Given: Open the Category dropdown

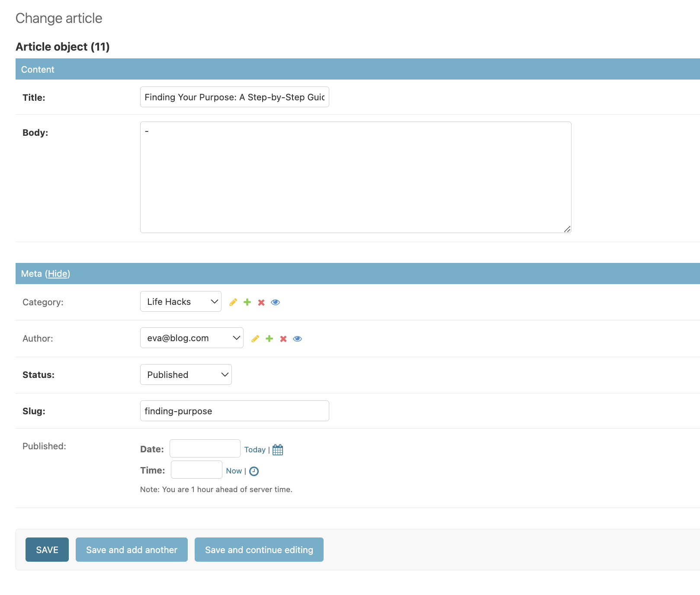Looking at the screenshot, I should 180,301.
